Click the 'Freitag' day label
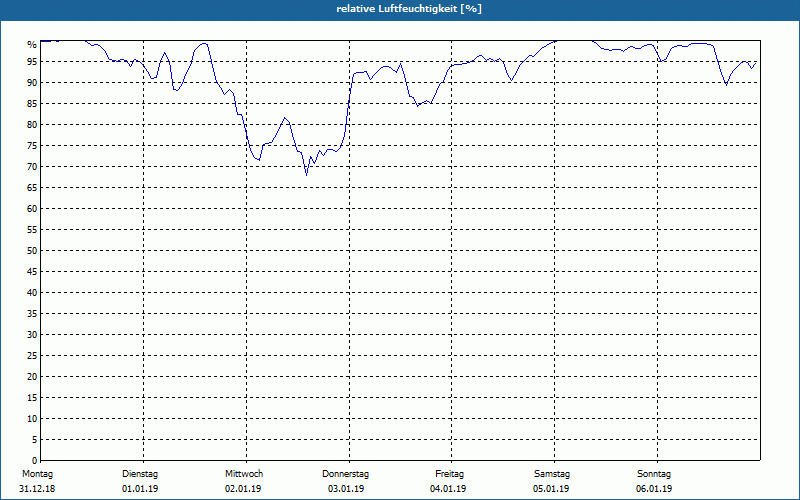Screen dimensions: 800x500 pos(449,474)
